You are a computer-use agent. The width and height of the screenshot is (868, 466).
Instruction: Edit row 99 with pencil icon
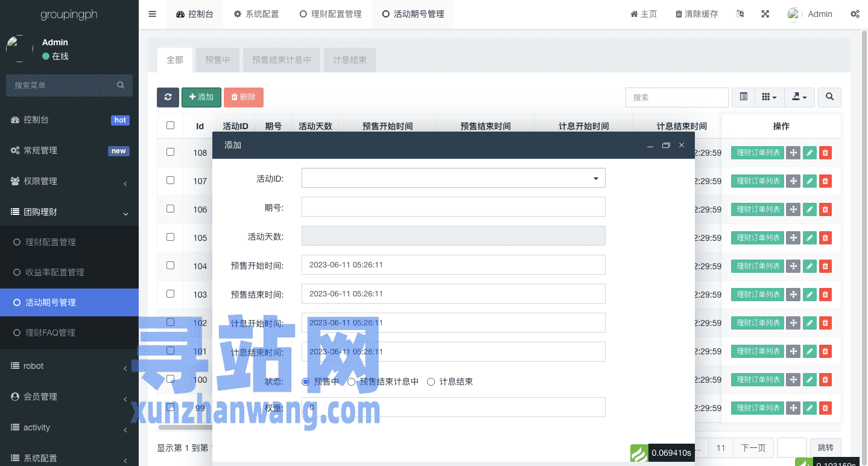[x=809, y=408]
